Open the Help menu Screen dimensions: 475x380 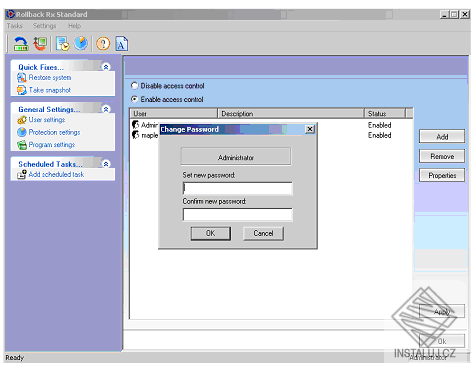tap(74, 26)
